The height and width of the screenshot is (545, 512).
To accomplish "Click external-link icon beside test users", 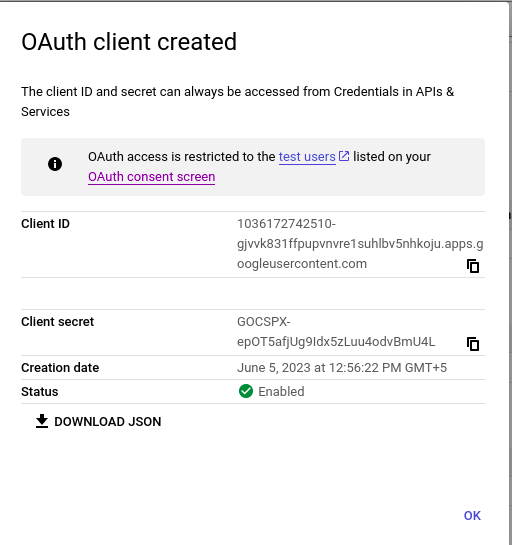I will (x=344, y=156).
